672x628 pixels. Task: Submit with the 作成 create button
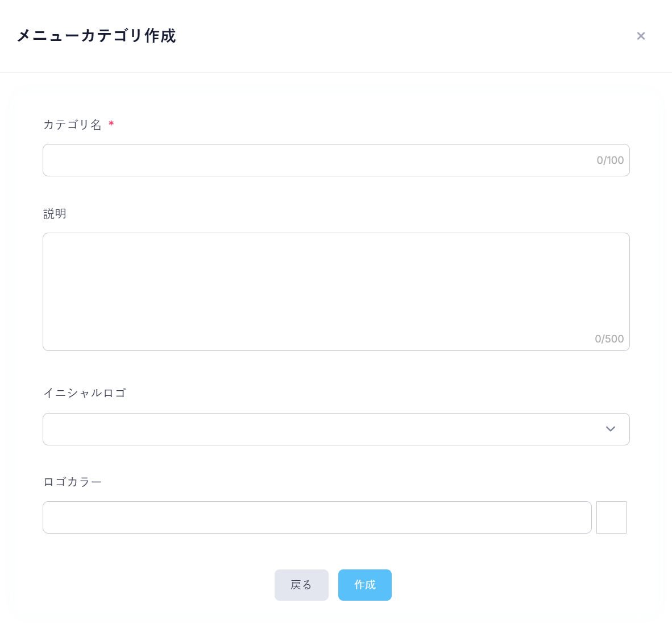click(x=364, y=585)
